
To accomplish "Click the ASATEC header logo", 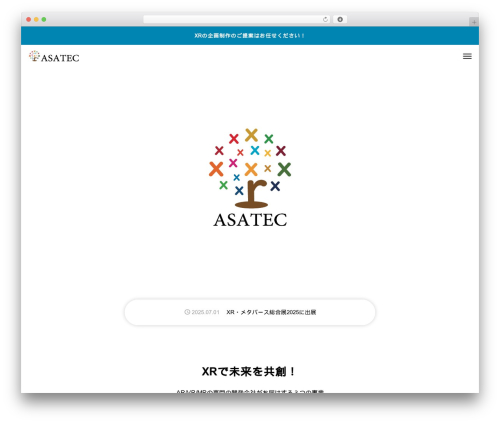I will click(x=54, y=57).
